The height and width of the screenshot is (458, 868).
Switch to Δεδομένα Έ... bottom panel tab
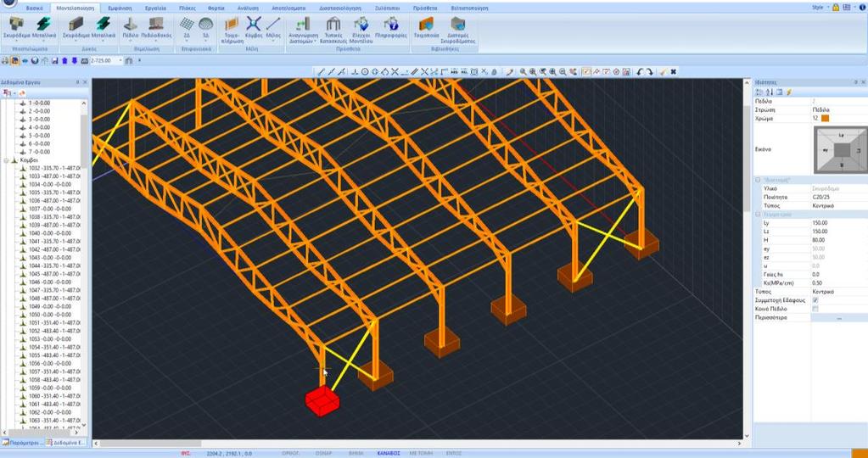tap(66, 443)
